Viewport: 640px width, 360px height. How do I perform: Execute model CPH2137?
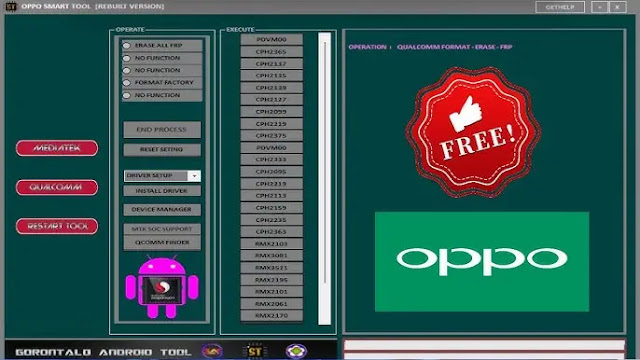point(271,64)
